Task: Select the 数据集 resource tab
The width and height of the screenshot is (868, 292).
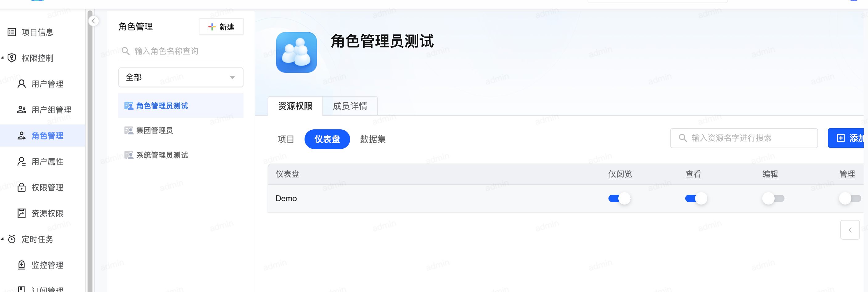Action: tap(372, 139)
